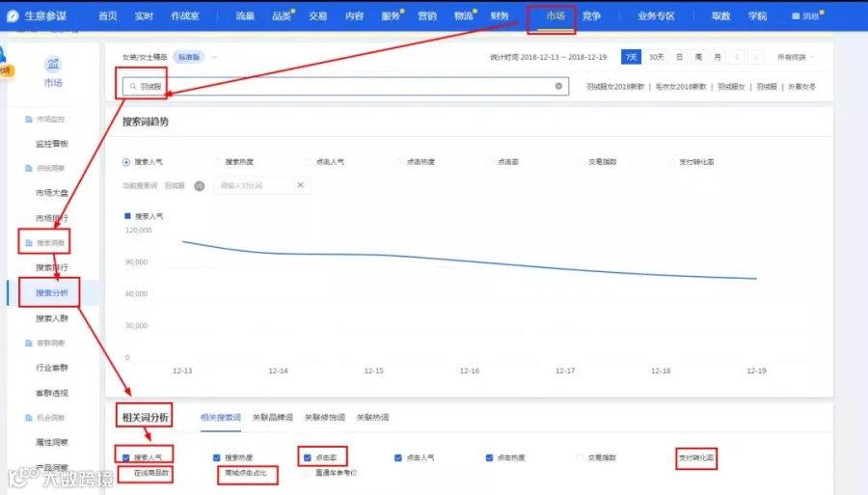Open the 竞争 top menu
This screenshot has height=495, width=868.
591,16
